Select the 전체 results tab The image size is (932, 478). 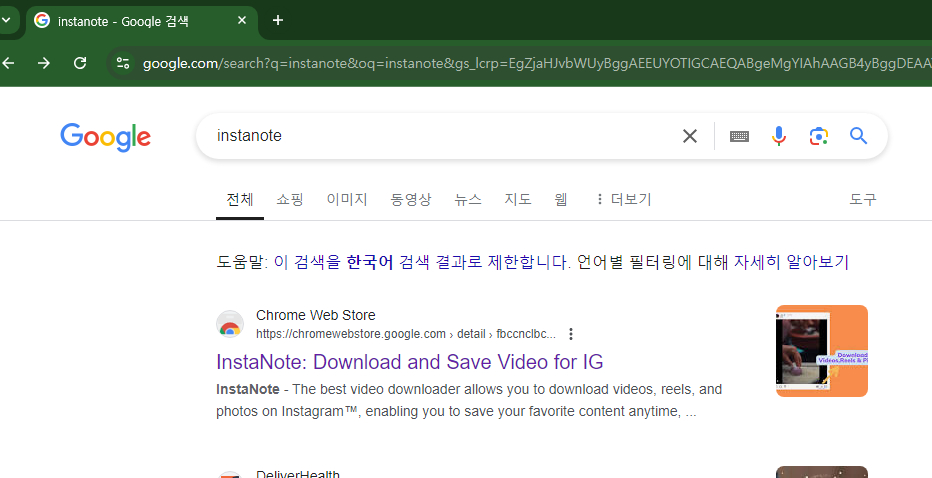point(240,200)
